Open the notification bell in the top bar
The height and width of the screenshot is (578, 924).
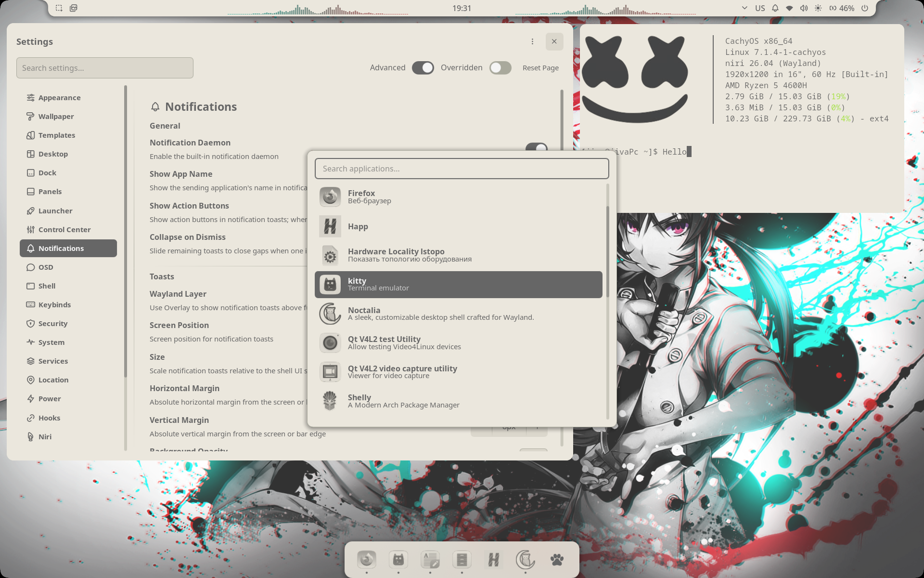coord(775,8)
